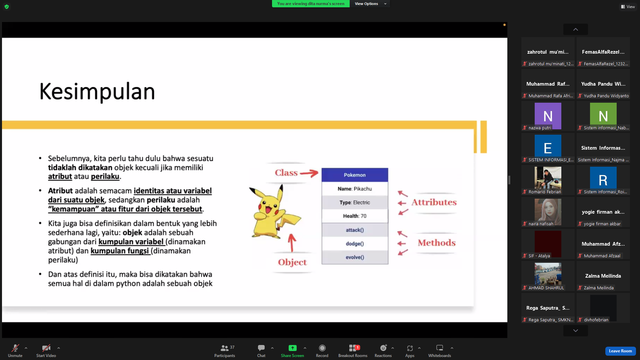The width and height of the screenshot is (640, 360).
Task: Click the Pokemon class header box
Action: coord(355,175)
